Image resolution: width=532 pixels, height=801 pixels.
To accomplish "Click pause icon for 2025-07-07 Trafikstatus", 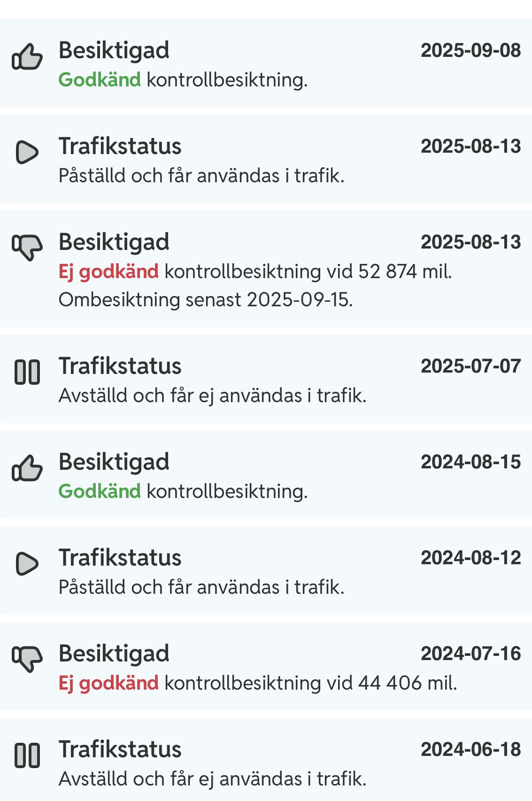I will tap(27, 372).
